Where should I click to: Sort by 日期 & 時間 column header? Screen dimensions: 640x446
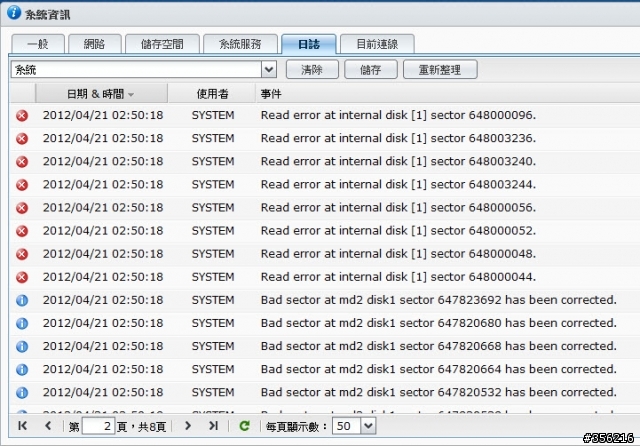(x=101, y=94)
